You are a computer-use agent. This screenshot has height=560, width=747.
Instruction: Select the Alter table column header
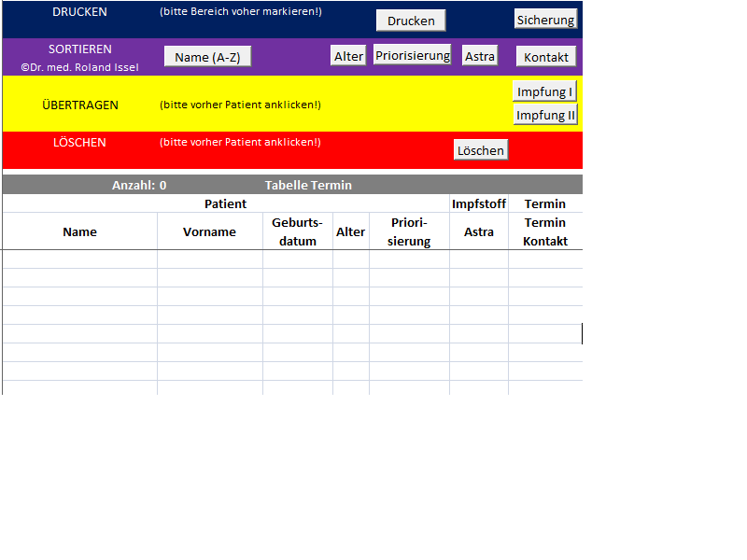(x=351, y=231)
